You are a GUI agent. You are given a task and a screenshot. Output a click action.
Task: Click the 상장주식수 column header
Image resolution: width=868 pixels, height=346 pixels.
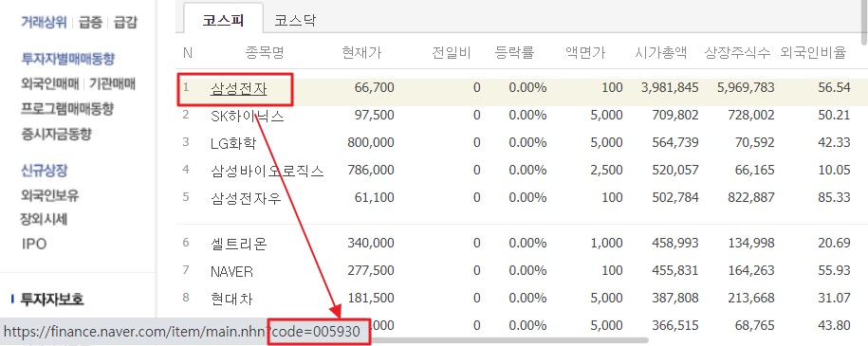(737, 53)
